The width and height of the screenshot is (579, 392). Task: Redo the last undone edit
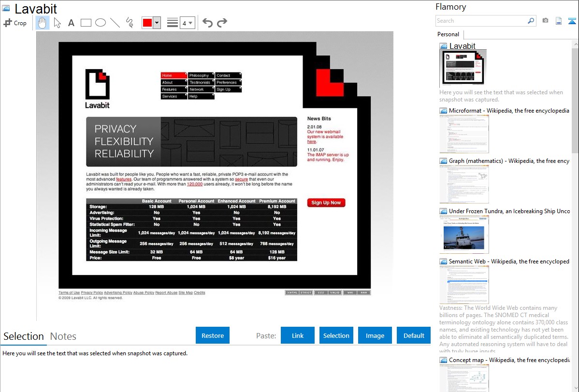222,23
